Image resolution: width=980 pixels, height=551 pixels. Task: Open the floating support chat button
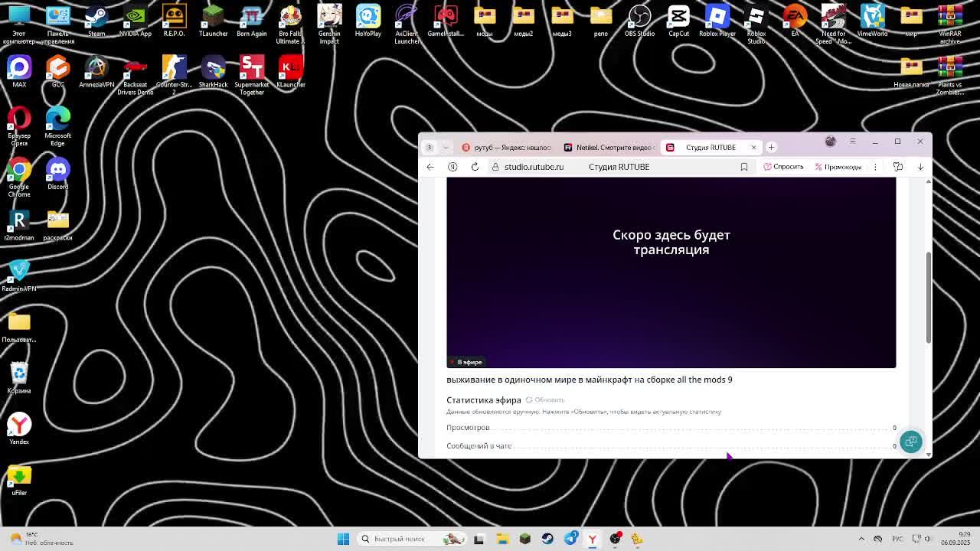click(910, 442)
